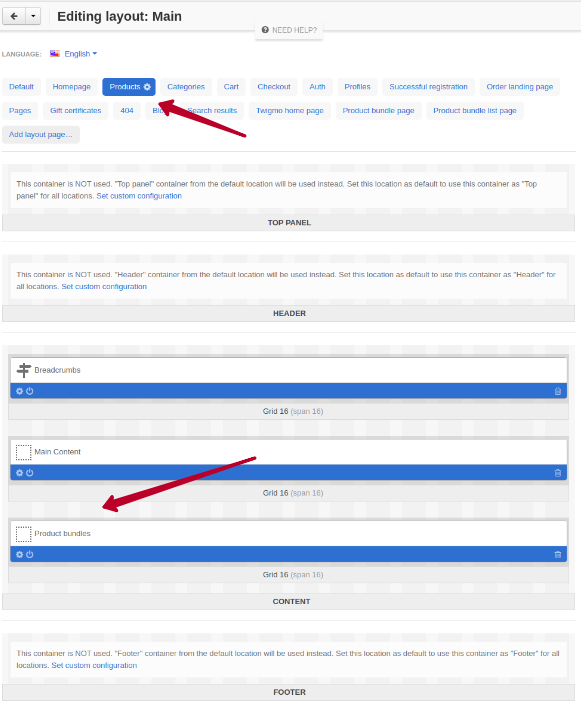Screen dimensions: 581x708
Task: Click Need Help question mark button
Action: pos(289,30)
